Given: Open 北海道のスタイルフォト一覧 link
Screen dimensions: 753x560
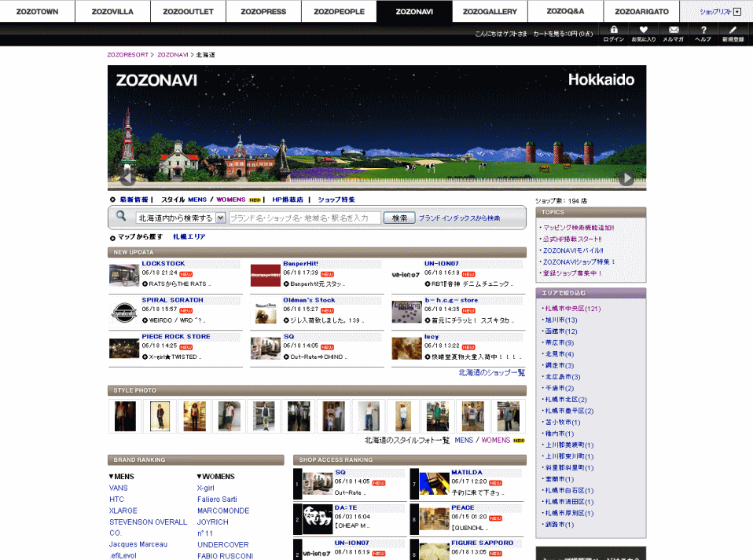Looking at the screenshot, I should [x=407, y=440].
